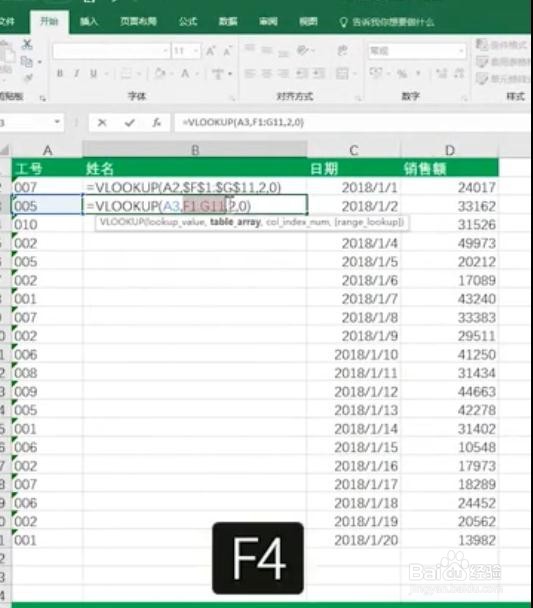Switch to the 插入 tab
This screenshot has height=608, width=533.
pyautogui.click(x=89, y=21)
